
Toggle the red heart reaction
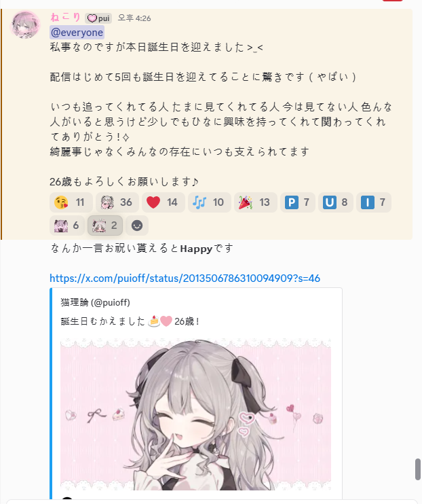tap(163, 202)
